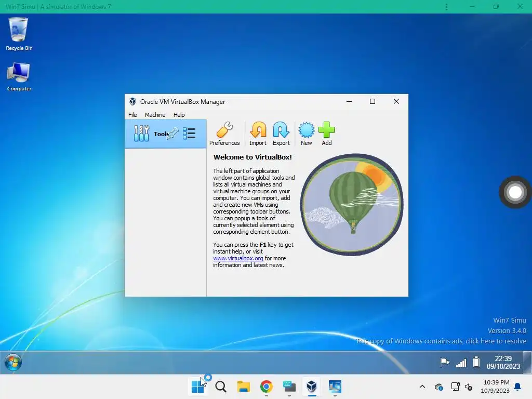Viewport: 532px width, 399px height.
Task: Expand the hidden system tray icons chevron
Action: (x=422, y=387)
